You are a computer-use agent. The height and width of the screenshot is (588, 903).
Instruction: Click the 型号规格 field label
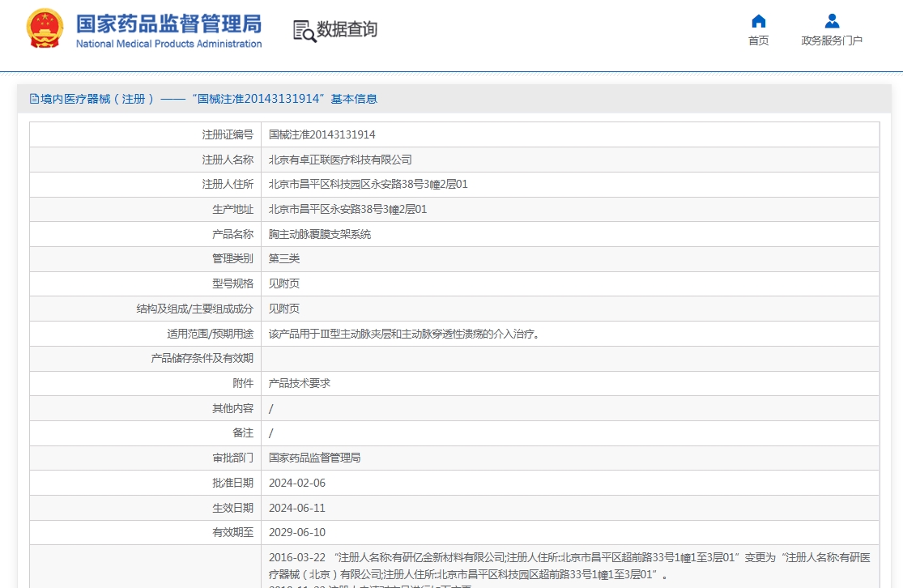tap(232, 284)
